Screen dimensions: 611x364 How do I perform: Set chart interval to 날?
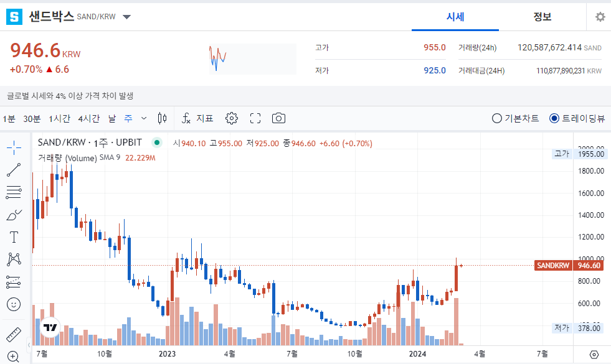(112, 118)
